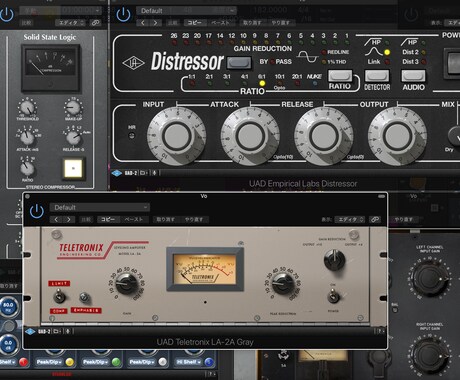
Task: Click the help button in LA-2A toolbar
Action: point(380,331)
